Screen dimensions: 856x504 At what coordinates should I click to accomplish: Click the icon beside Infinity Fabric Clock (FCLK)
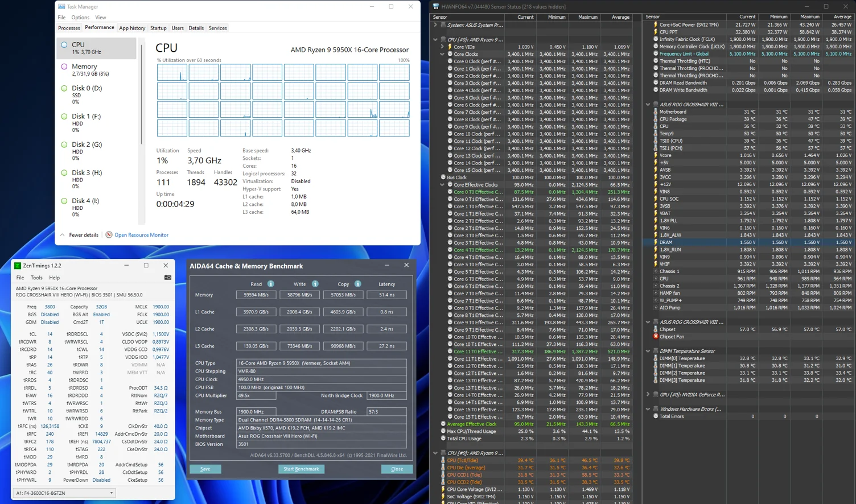click(656, 40)
